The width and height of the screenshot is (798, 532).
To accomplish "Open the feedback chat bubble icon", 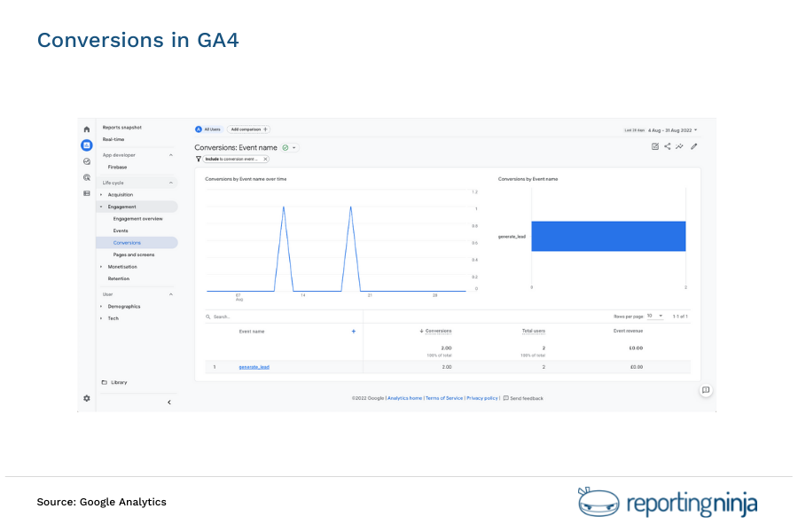I will 705,390.
